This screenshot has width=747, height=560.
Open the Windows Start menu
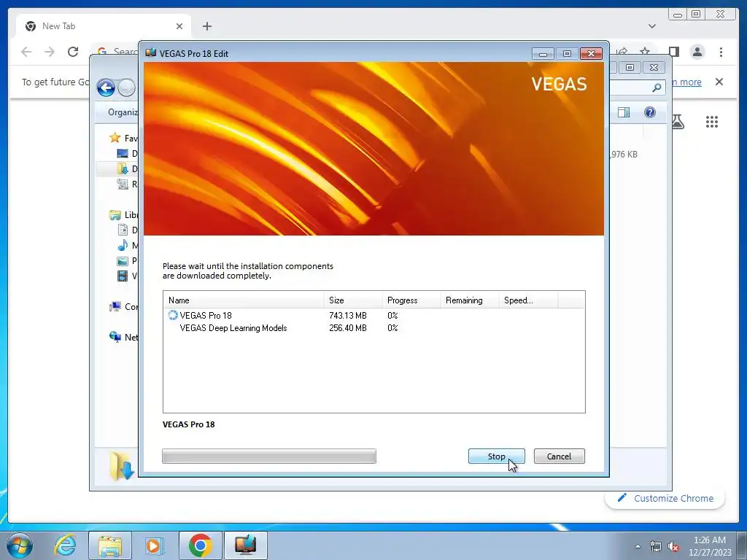pyautogui.click(x=20, y=545)
